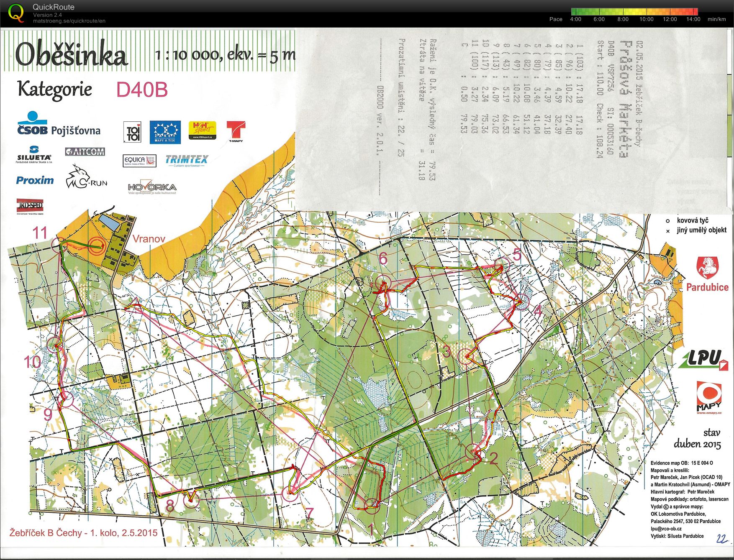Click the Silueta logo

coord(34,154)
